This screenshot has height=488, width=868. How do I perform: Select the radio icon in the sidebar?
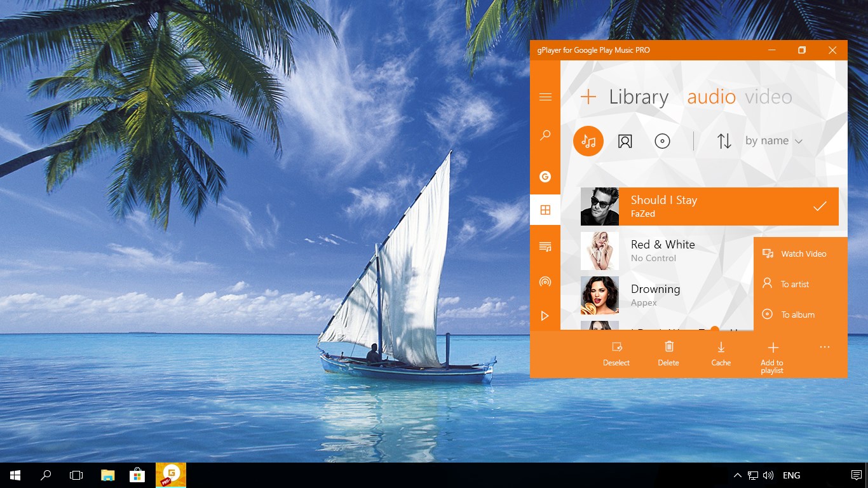[x=545, y=281]
